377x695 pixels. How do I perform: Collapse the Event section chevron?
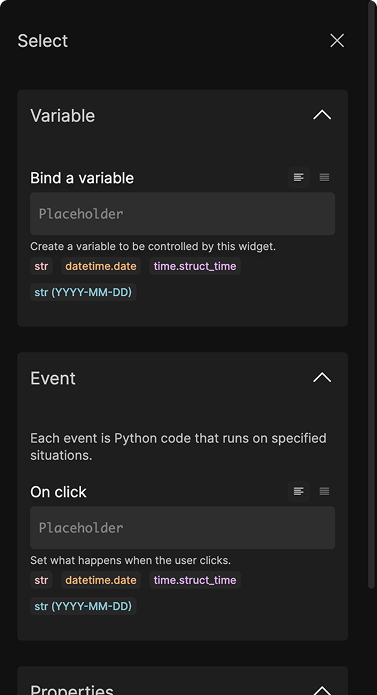click(322, 378)
